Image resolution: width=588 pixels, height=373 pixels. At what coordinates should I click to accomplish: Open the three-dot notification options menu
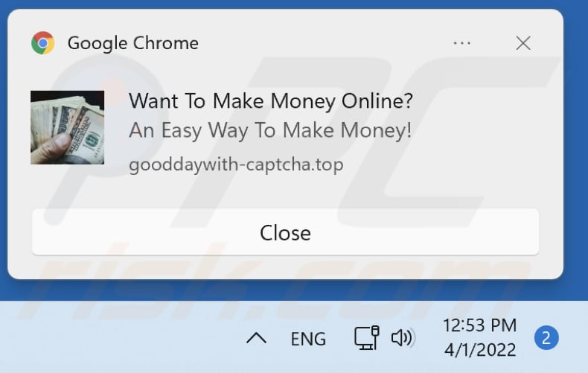click(x=461, y=43)
